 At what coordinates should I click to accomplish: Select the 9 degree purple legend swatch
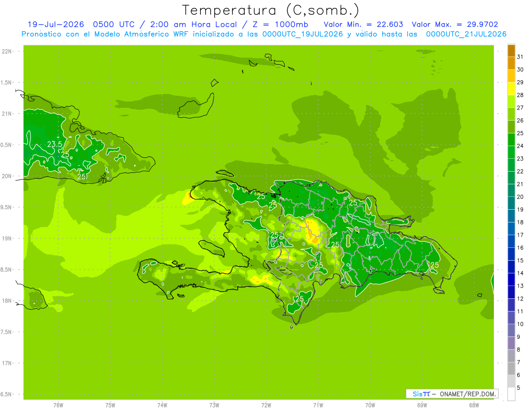point(511,330)
